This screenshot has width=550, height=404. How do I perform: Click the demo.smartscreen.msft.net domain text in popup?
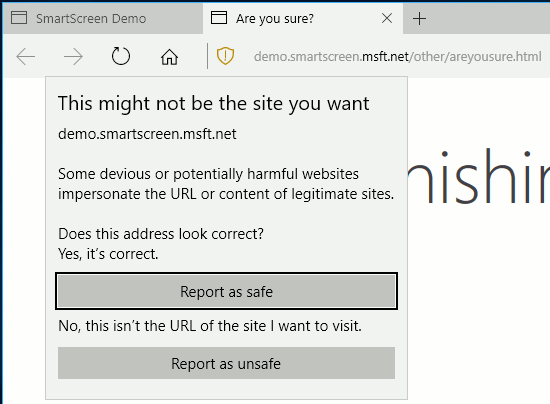[147, 134]
